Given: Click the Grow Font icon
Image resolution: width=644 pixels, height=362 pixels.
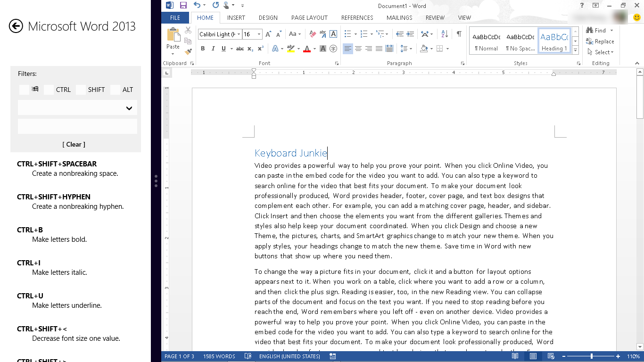Looking at the screenshot, I should pyautogui.click(x=268, y=34).
